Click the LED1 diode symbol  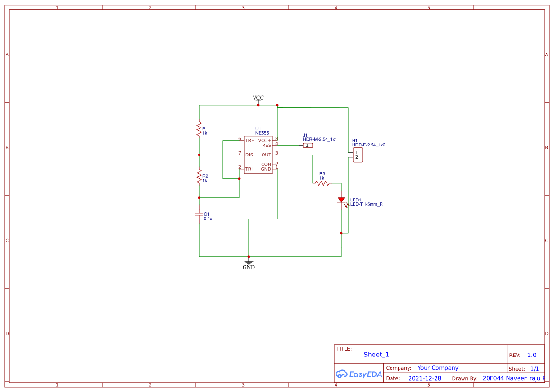click(341, 200)
